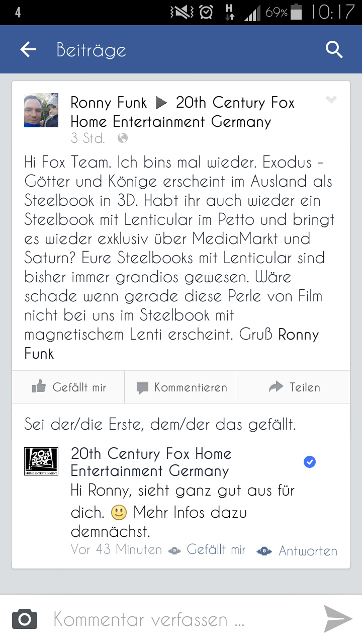The height and width of the screenshot is (644, 362).
Task: Tap the thumbs-up icon under the post
Action: click(39, 386)
